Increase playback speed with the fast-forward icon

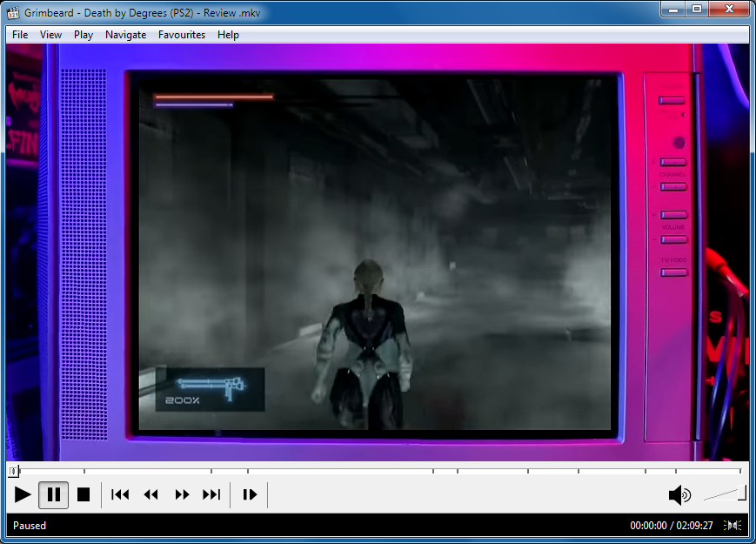(x=182, y=494)
